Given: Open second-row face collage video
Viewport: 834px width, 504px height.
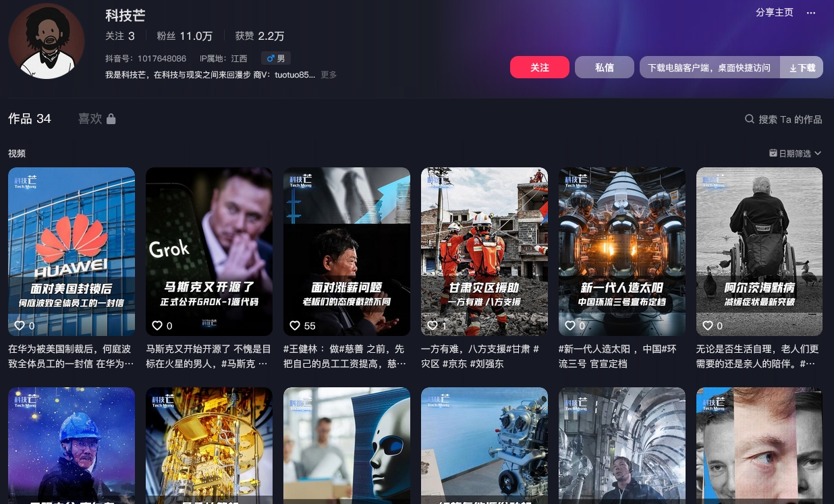Looking at the screenshot, I should 760,445.
